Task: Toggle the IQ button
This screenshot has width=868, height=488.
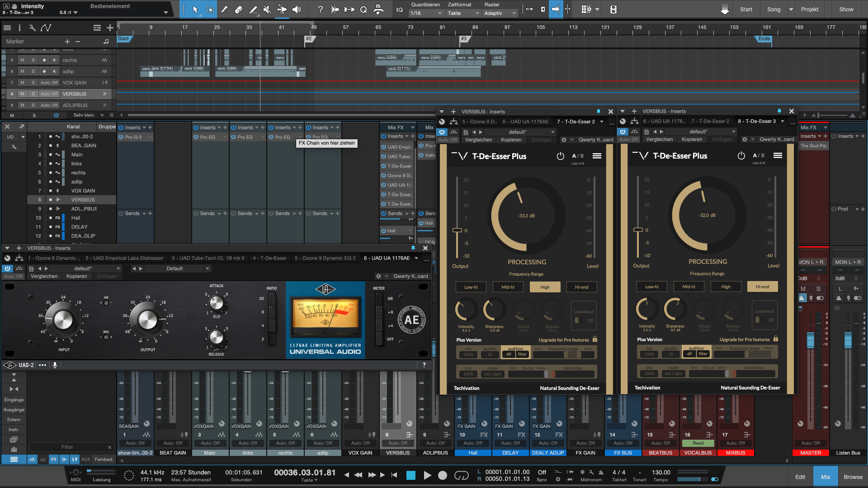Action: 400,9
